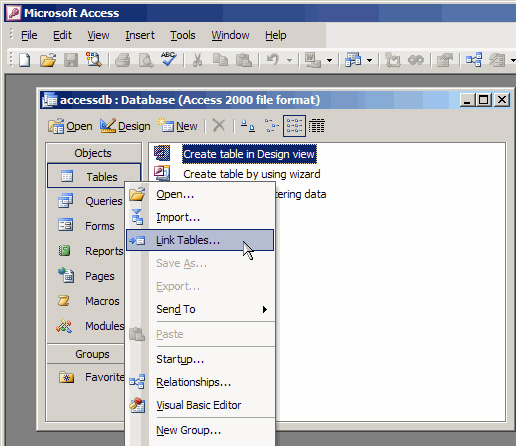The height and width of the screenshot is (446, 516).
Task: Select Link Tables... in the context menu
Action: pyautogui.click(x=200, y=240)
